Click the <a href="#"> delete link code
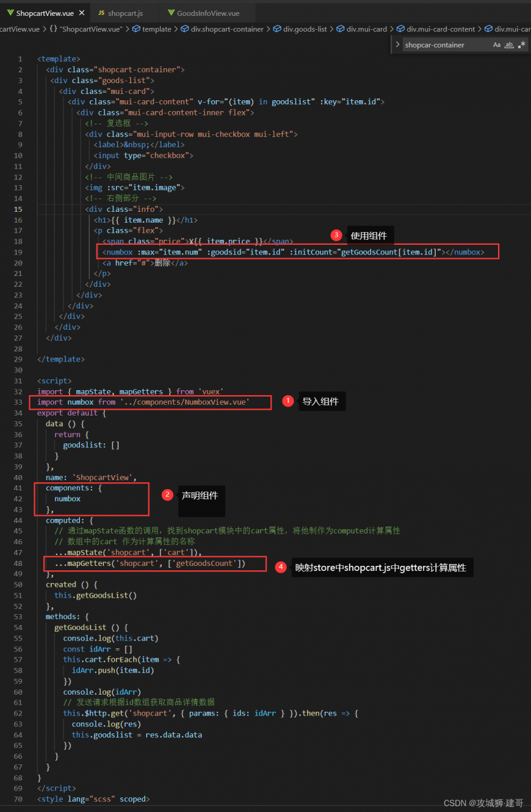The height and width of the screenshot is (812, 531). 145,263
